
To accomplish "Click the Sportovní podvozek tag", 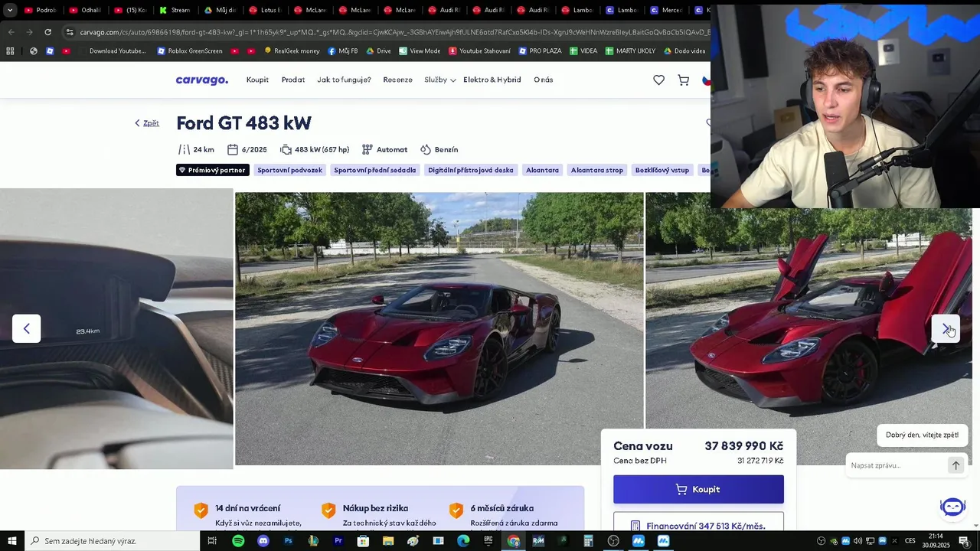I will 289,170.
